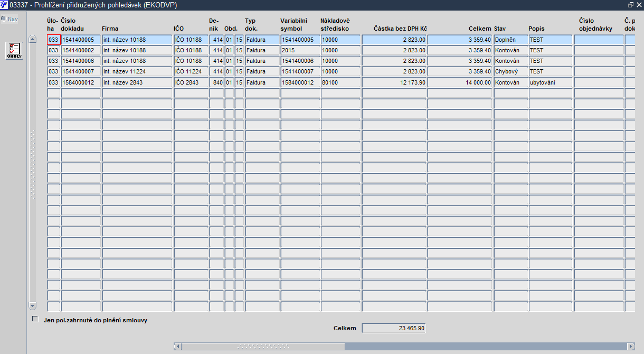Viewport: 644px width, 354px height.
Task: Select document number 1541400005 cell
Action: point(81,40)
